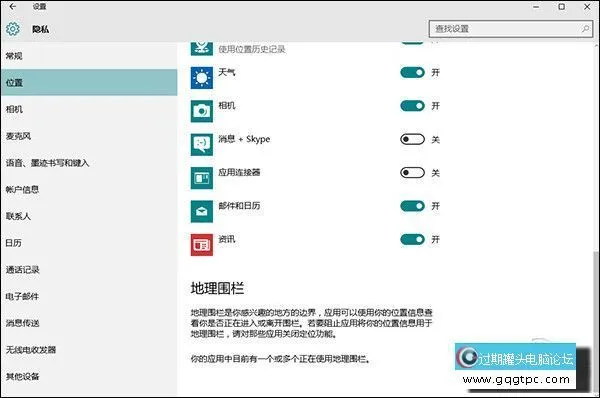Click the red 资讯 news app icon
600x398 pixels.
202,245
